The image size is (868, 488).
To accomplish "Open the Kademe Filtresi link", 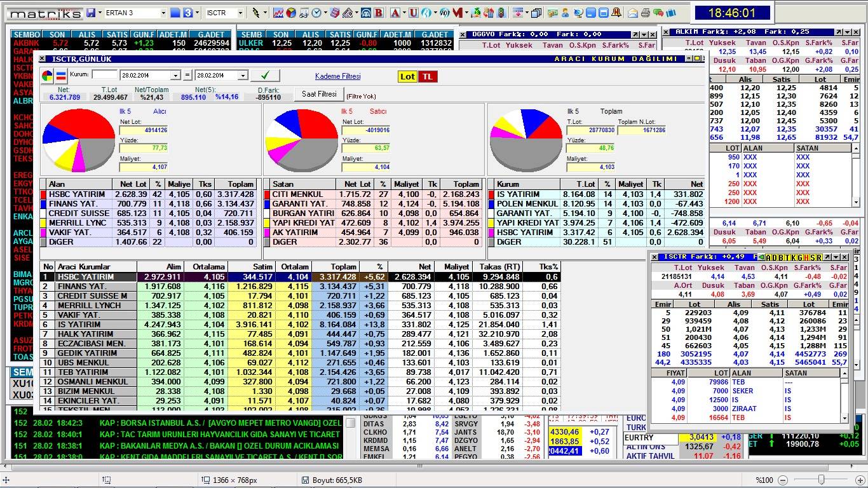I will 337,76.
